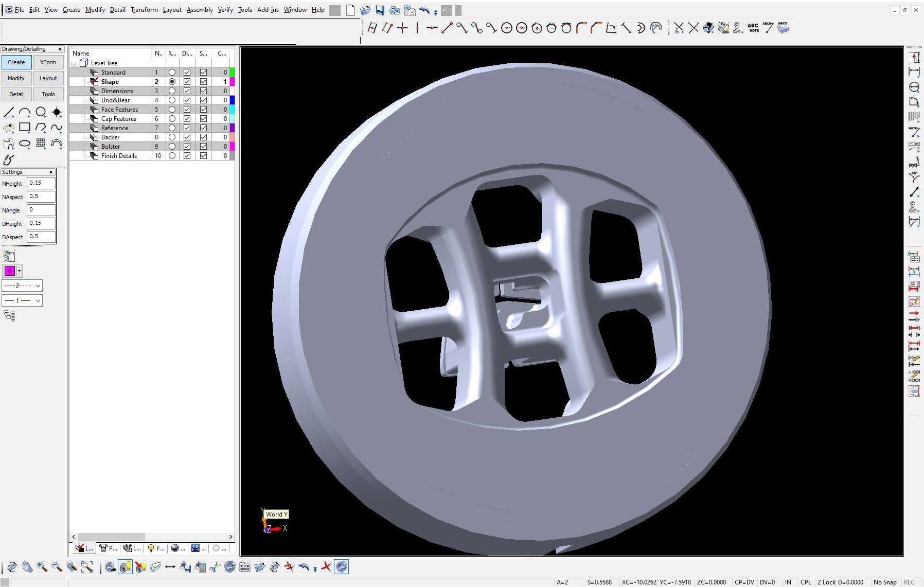924x587 pixels.
Task: Click the Tools palette button
Action: point(48,94)
